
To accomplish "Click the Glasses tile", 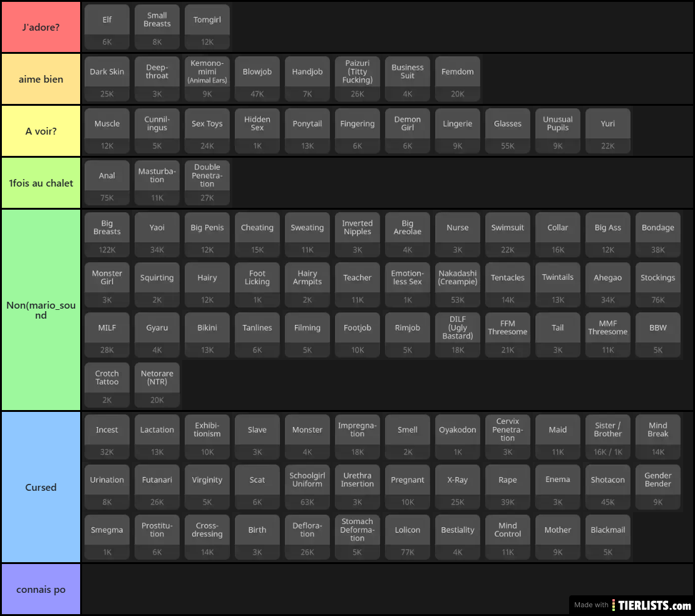I will (x=508, y=131).
